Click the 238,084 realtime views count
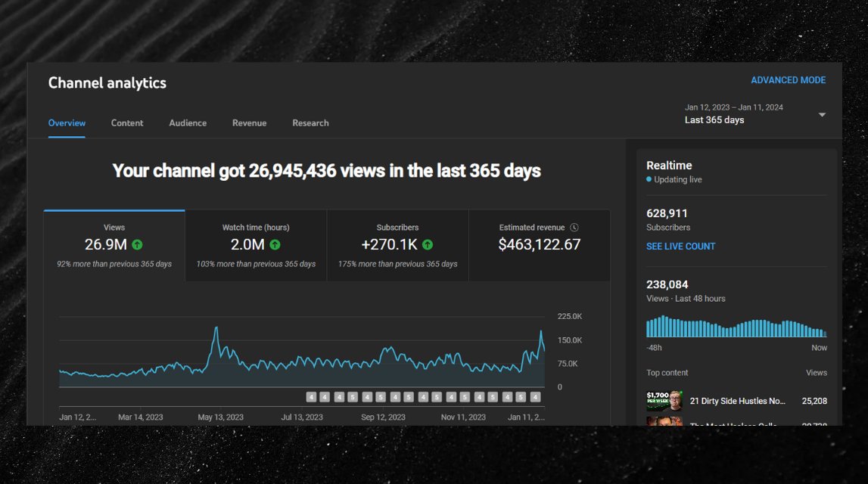The height and width of the screenshot is (484, 868). click(x=667, y=285)
